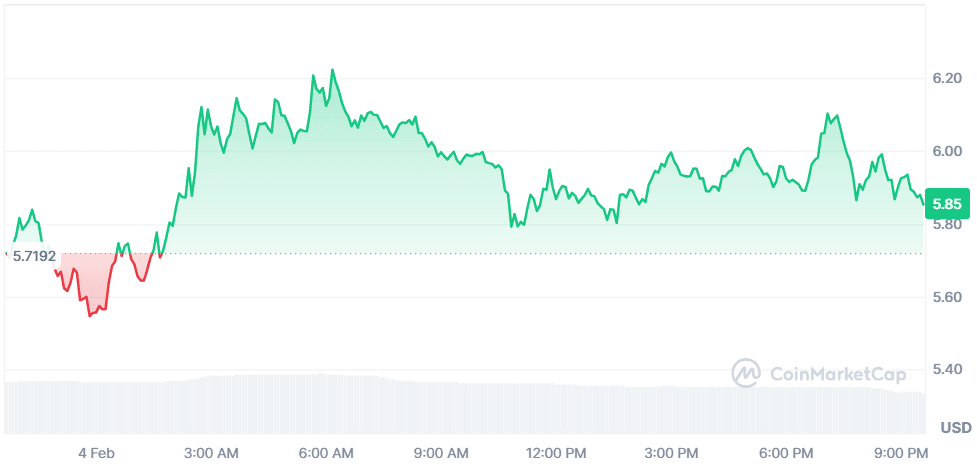Click the 5.7192 opening price label
Screen dimensions: 977x468
point(34,256)
